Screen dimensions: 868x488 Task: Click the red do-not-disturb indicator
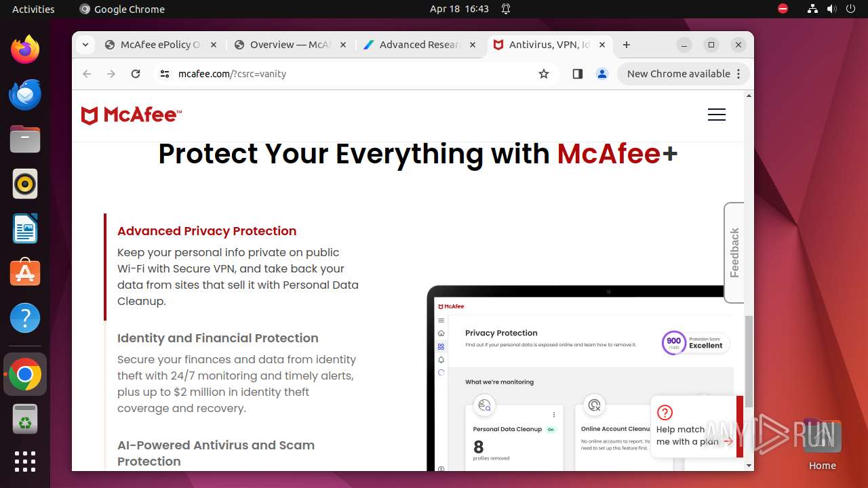(x=783, y=9)
